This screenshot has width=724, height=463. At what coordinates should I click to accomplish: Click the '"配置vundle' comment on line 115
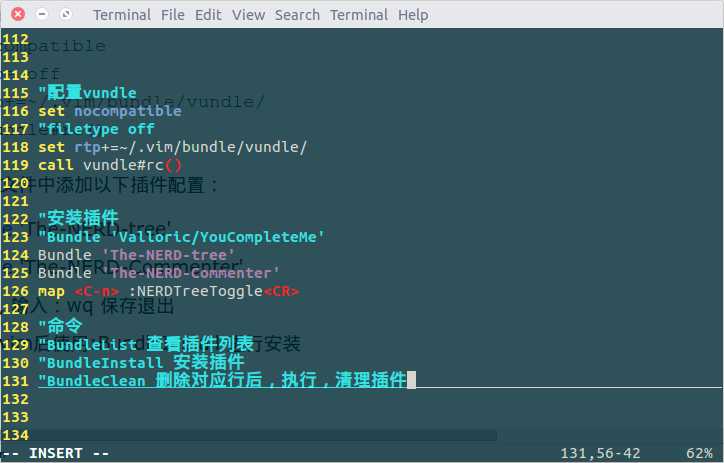pos(87,93)
